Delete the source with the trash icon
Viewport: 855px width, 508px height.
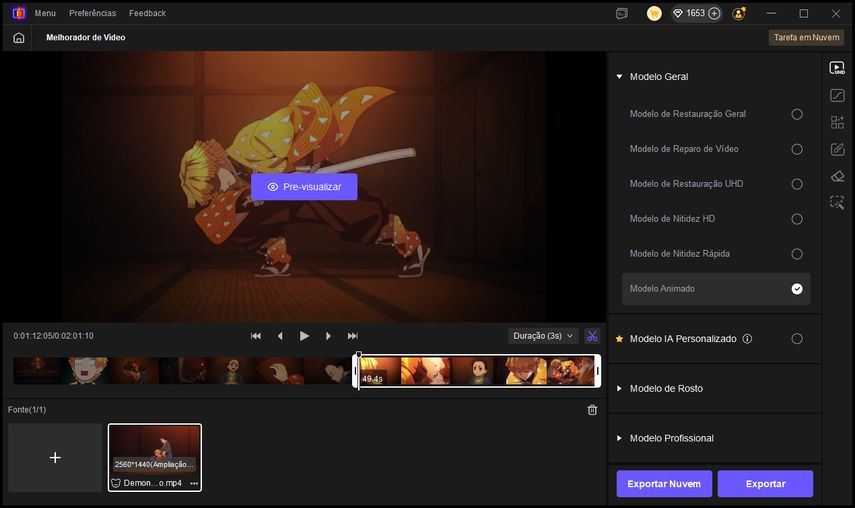pos(592,410)
